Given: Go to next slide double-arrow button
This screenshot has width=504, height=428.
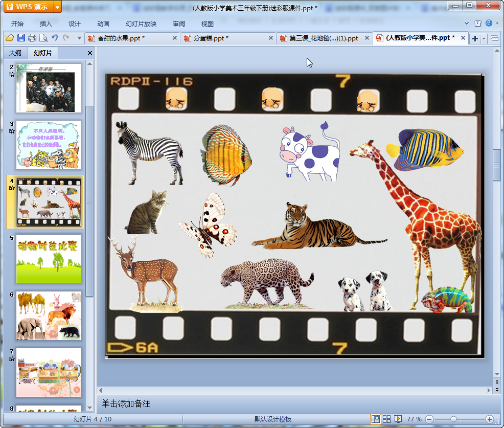Looking at the screenshot, I should click(x=497, y=390).
